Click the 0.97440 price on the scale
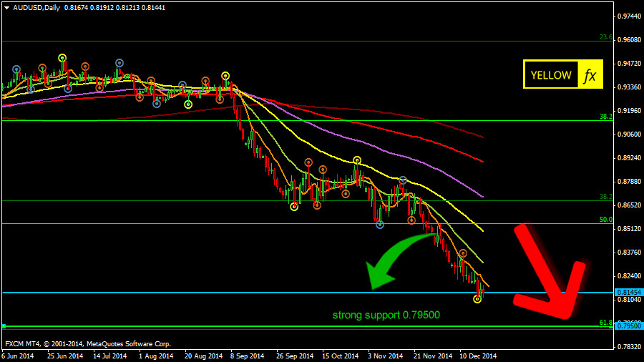 (x=628, y=16)
